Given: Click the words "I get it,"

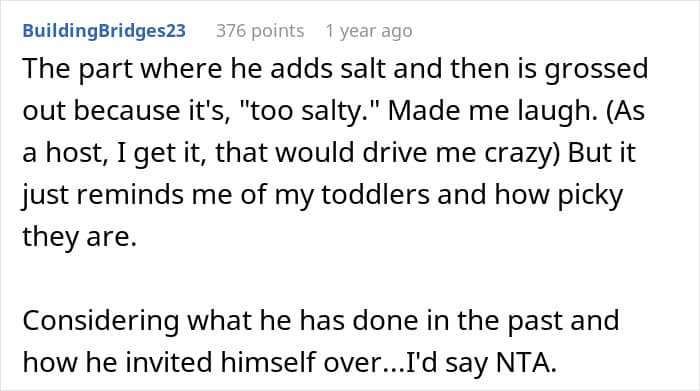Looking at the screenshot, I should 162,153.
